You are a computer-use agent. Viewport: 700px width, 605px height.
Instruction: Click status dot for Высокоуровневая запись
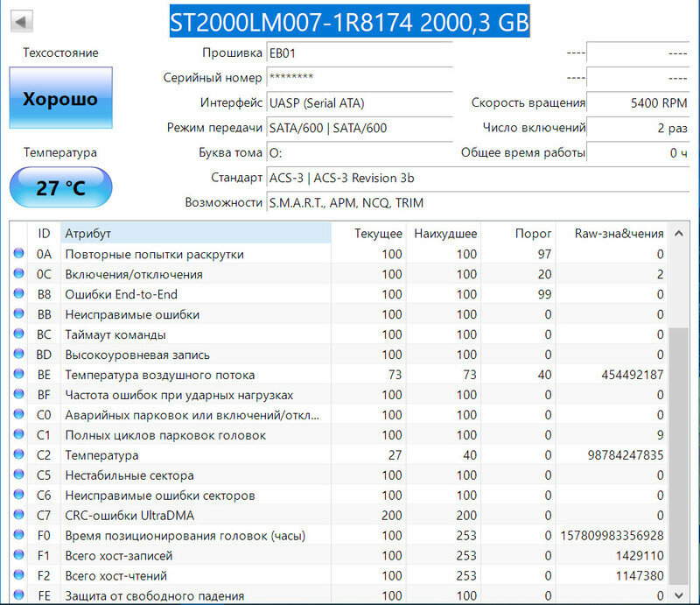click(x=18, y=354)
